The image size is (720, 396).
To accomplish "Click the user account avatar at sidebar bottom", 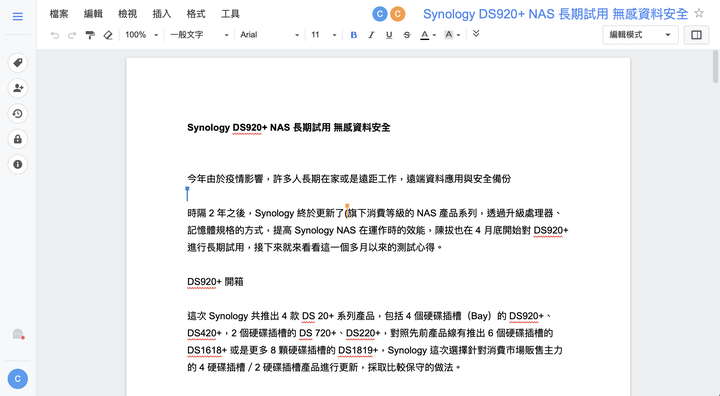I will coord(17,379).
